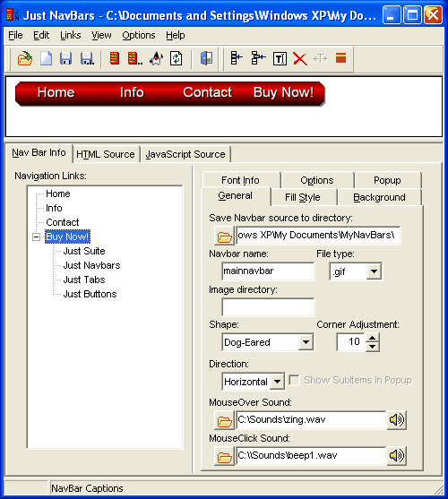This screenshot has height=499, width=448.
Task: Switch to the Font Info tab
Action: coord(240,180)
